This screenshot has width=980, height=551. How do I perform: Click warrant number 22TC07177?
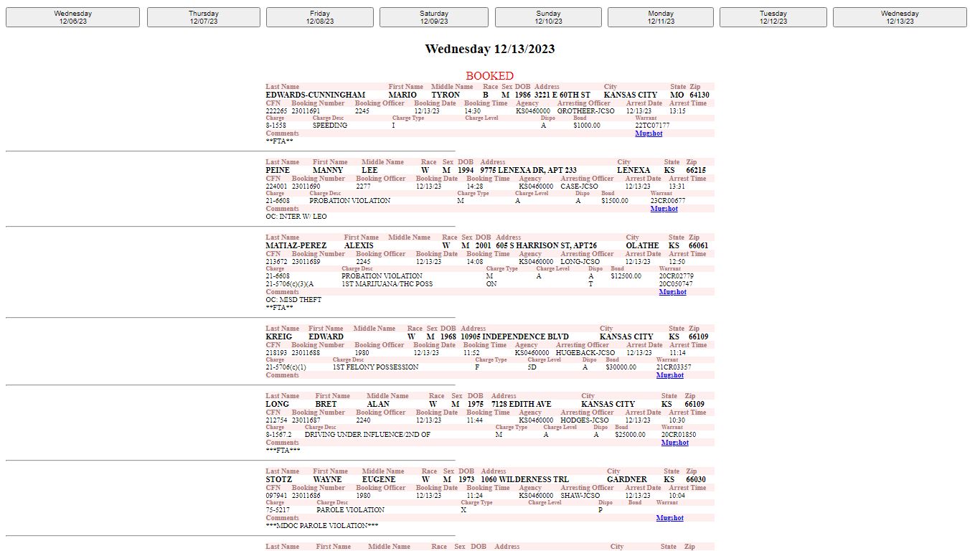tap(652, 126)
